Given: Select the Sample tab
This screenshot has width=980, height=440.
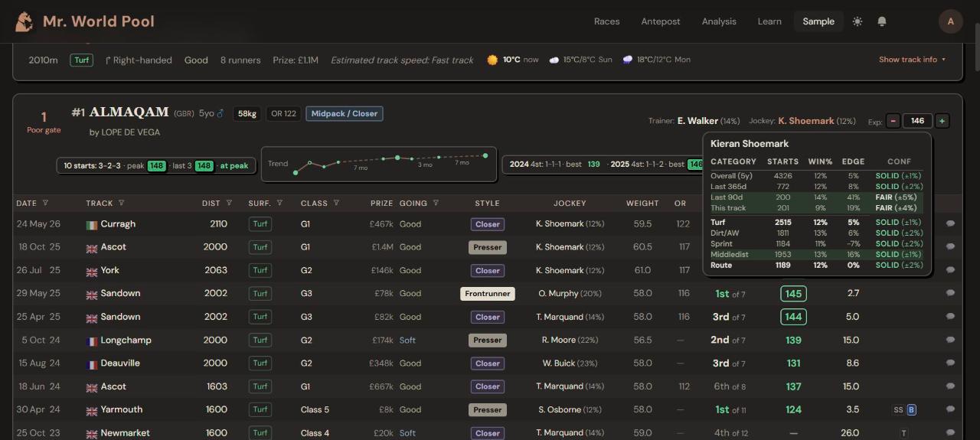Looking at the screenshot, I should point(818,21).
